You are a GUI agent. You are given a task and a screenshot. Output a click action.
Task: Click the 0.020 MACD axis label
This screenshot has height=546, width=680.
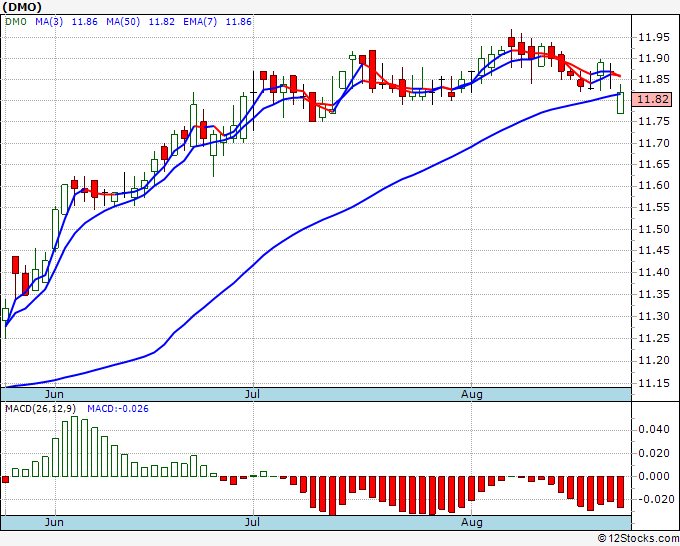[654, 453]
